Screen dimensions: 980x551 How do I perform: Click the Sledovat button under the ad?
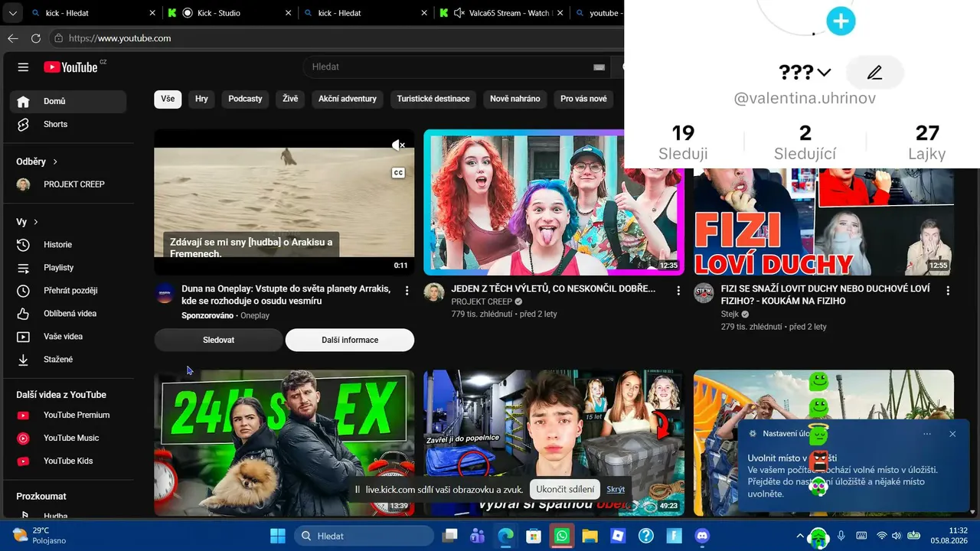(x=219, y=340)
